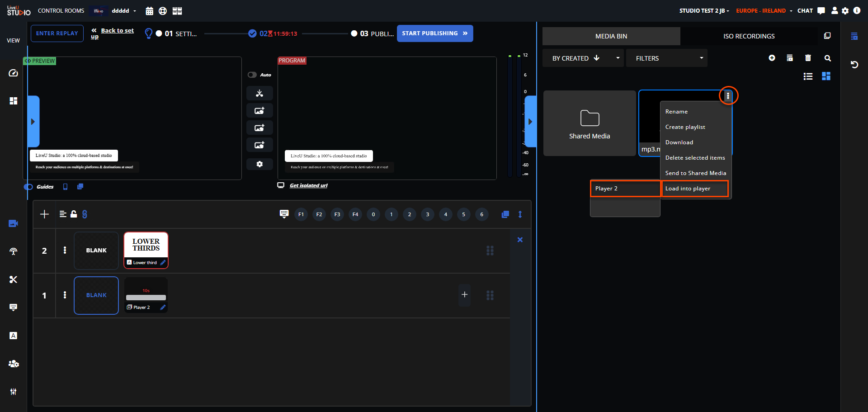Open the Shared Media folder
The height and width of the screenshot is (412, 868).
tap(590, 123)
